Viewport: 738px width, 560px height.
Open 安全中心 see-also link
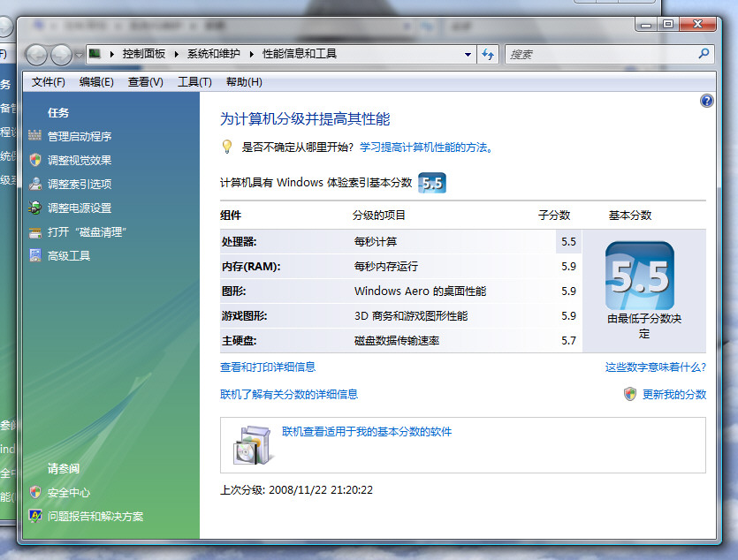(x=69, y=493)
